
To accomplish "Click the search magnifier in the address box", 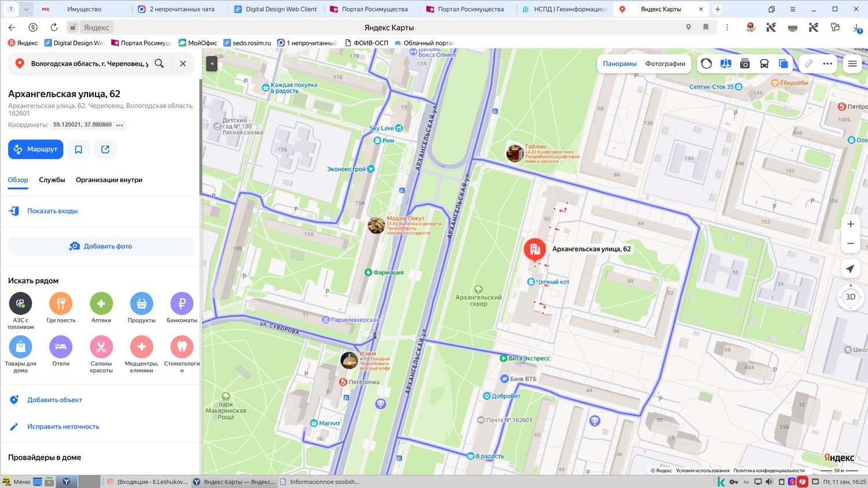I will pos(159,64).
